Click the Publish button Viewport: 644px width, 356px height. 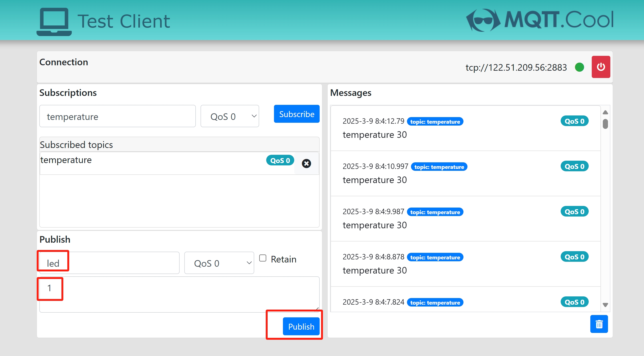[301, 326]
